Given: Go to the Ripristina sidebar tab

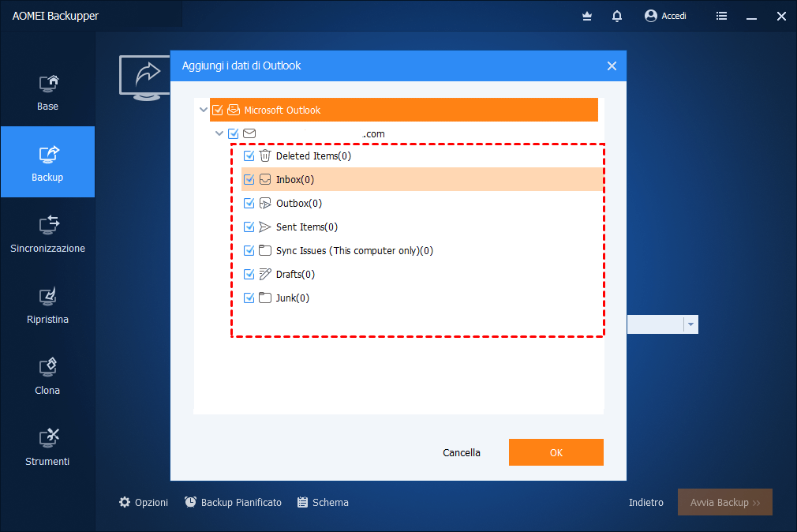Looking at the screenshot, I should pyautogui.click(x=47, y=305).
